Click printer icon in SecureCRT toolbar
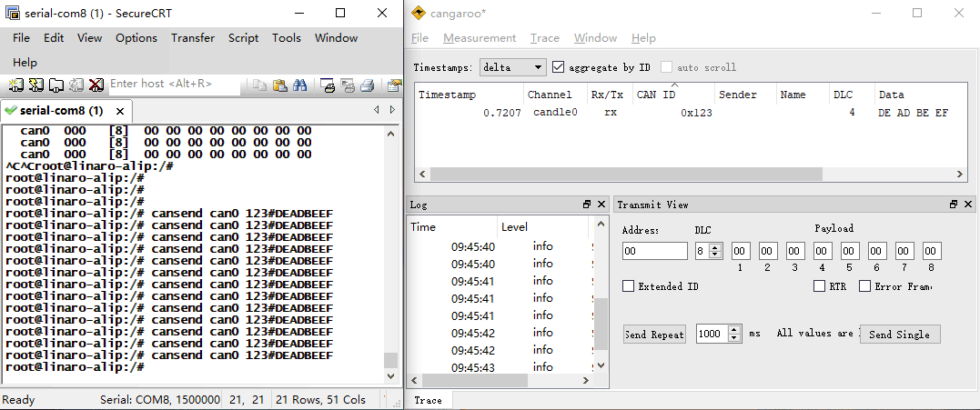The width and height of the screenshot is (980, 410). click(368, 85)
